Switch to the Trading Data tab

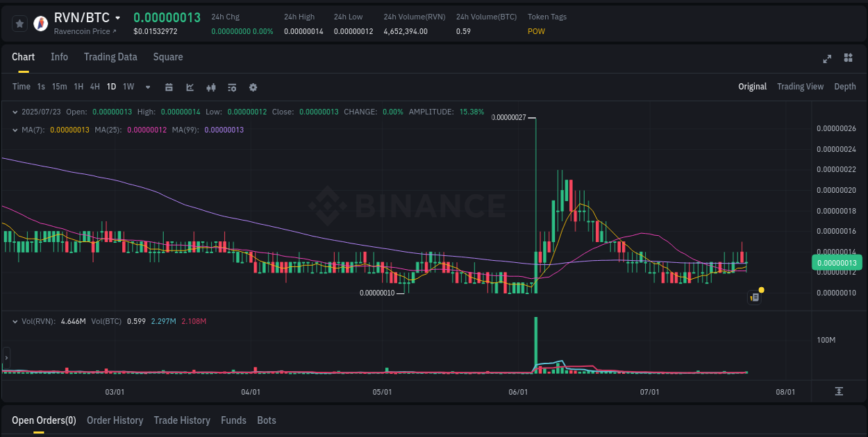pyautogui.click(x=110, y=57)
